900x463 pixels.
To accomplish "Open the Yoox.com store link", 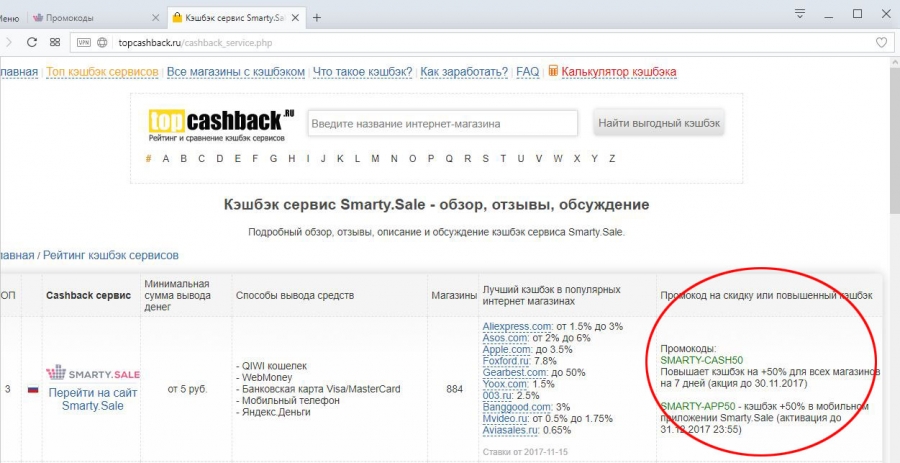I will [x=506, y=384].
